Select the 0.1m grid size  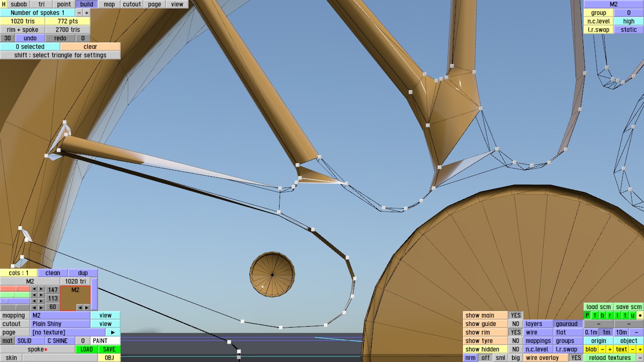pyautogui.click(x=591, y=332)
